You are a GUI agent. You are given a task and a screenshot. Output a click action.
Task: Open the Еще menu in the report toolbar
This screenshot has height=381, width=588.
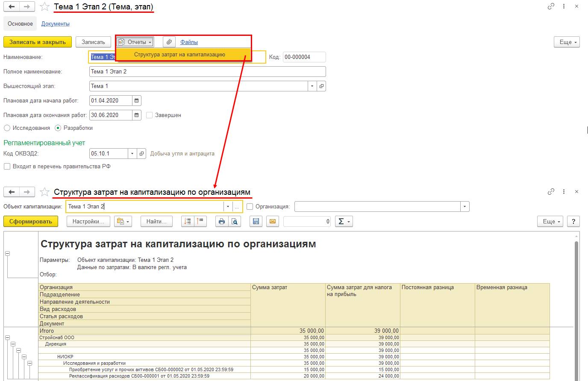point(550,221)
